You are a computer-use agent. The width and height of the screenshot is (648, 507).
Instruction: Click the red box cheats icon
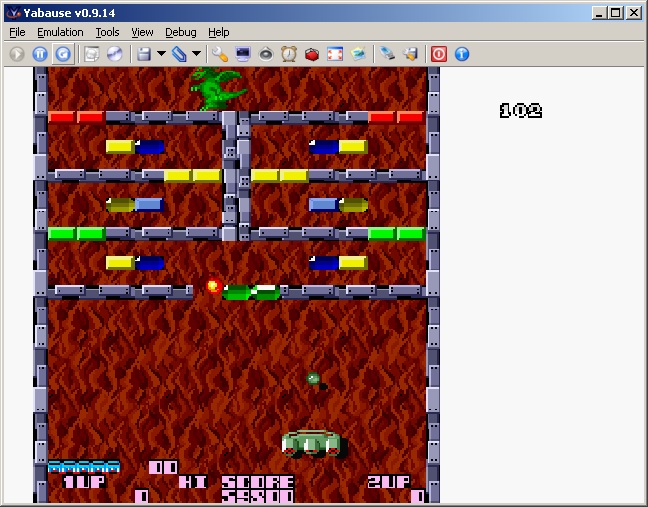(312, 54)
